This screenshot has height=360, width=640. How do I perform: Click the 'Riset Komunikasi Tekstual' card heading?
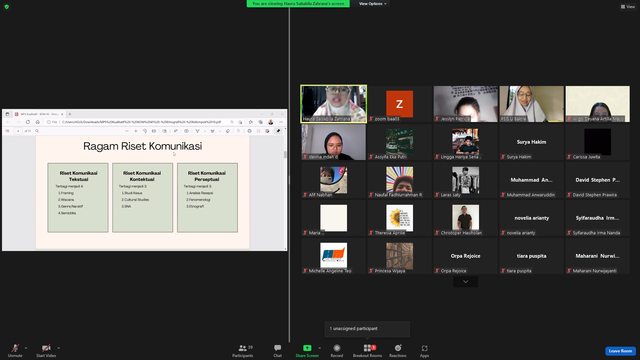click(x=78, y=176)
